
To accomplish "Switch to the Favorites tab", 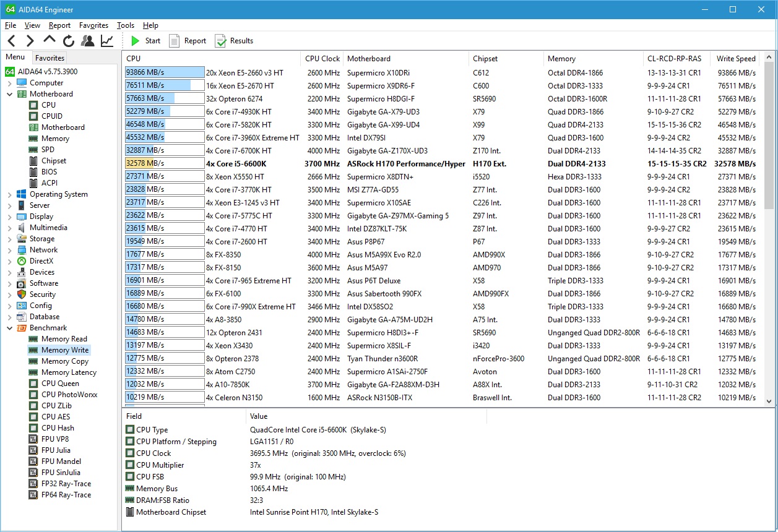I will (x=50, y=58).
